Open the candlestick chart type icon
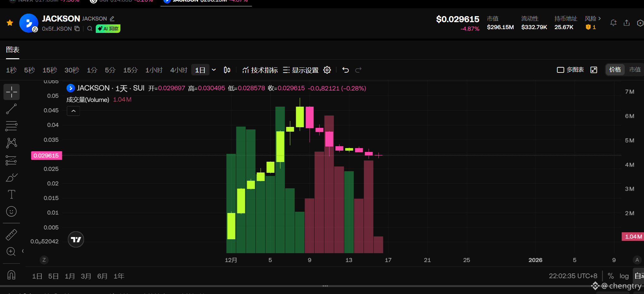644x294 pixels. coord(227,70)
